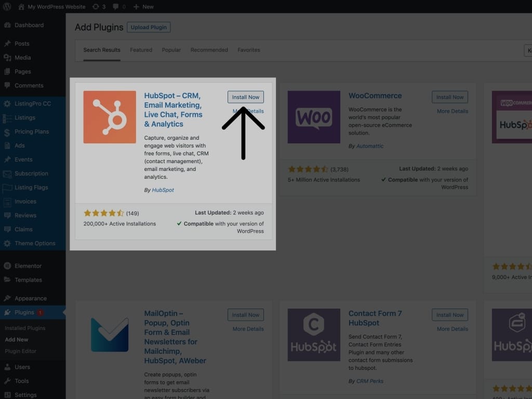Switch to the Recommended tab
This screenshot has height=399, width=532.
click(209, 50)
